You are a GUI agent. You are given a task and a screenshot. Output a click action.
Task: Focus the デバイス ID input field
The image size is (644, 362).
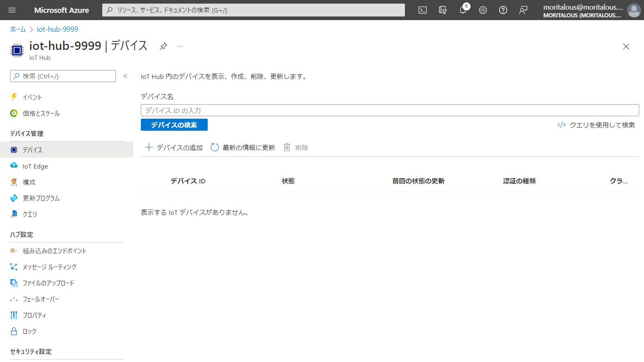point(390,110)
